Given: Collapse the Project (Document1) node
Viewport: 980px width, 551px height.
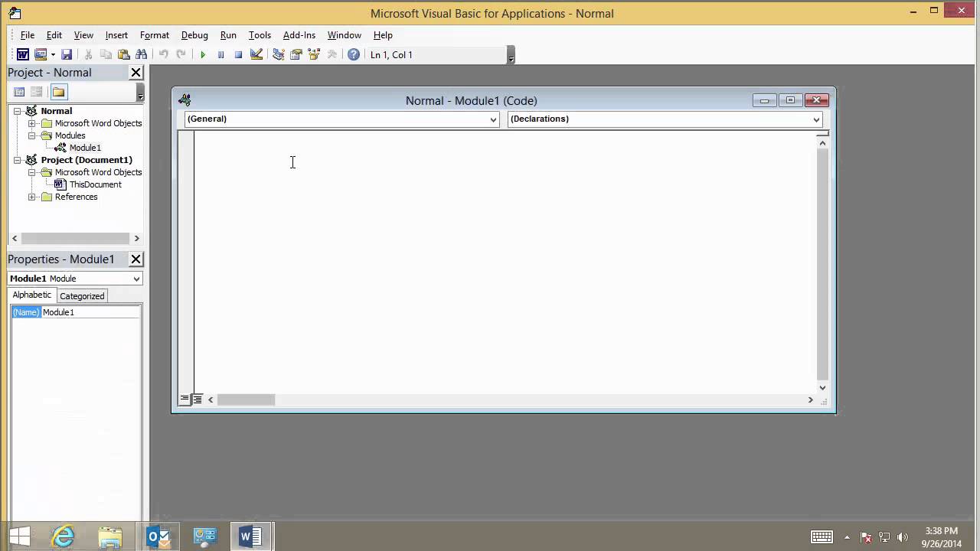Looking at the screenshot, I should (18, 160).
